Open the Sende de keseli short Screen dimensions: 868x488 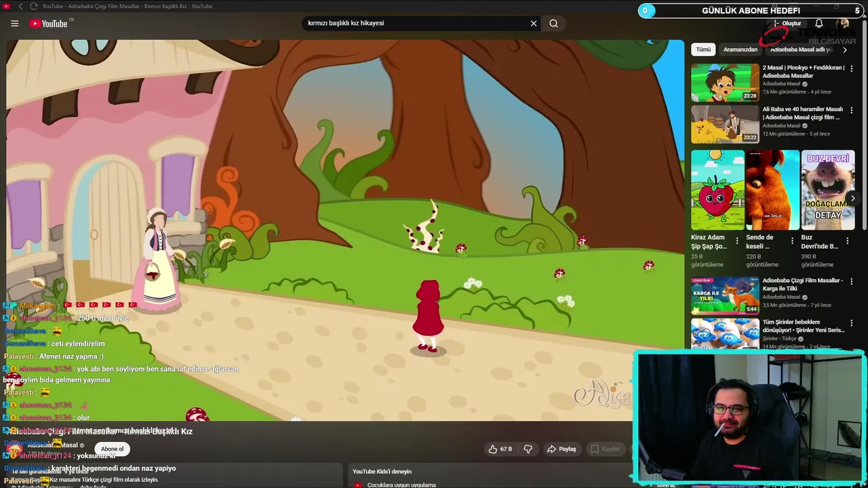(772, 190)
